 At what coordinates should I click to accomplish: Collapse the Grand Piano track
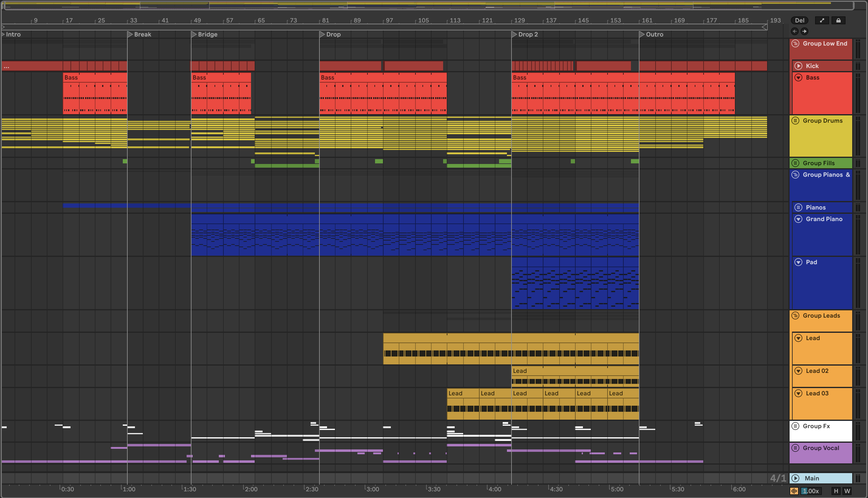[x=798, y=219]
